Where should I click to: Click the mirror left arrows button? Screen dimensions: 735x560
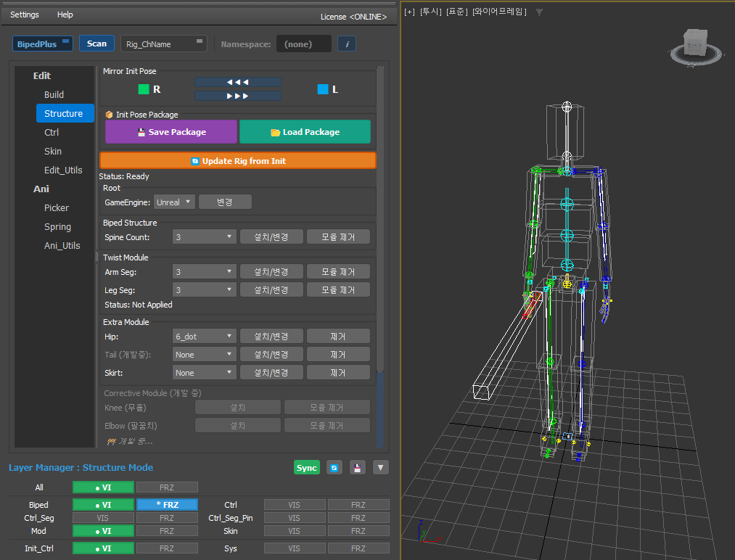pyautogui.click(x=237, y=82)
